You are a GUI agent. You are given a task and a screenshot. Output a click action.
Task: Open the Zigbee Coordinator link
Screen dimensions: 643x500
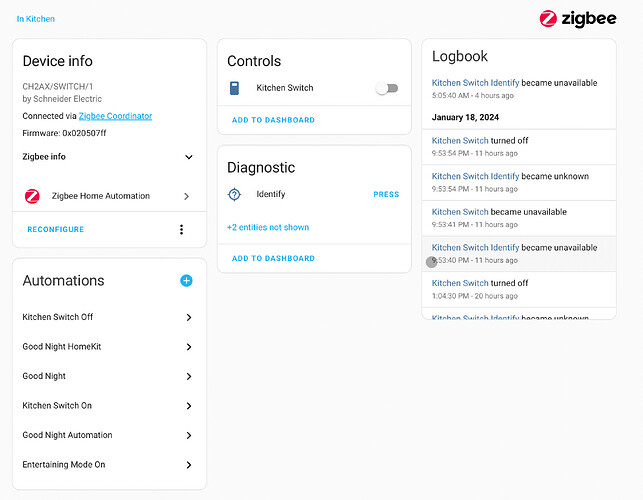point(115,116)
